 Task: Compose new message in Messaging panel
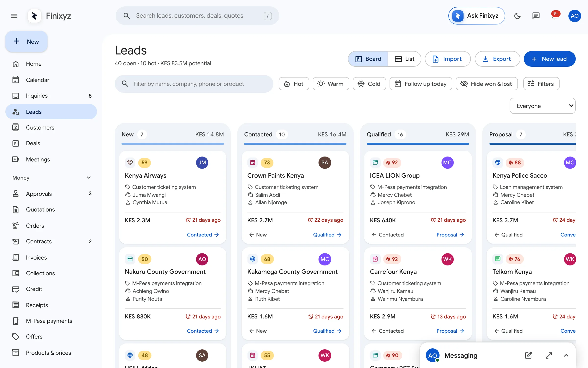528,355
